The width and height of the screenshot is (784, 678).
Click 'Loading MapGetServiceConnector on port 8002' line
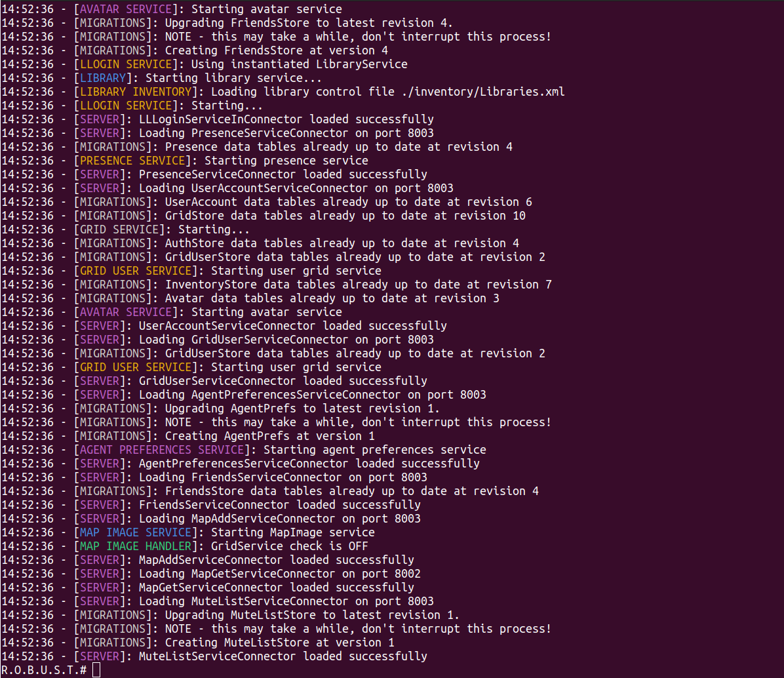click(210, 574)
